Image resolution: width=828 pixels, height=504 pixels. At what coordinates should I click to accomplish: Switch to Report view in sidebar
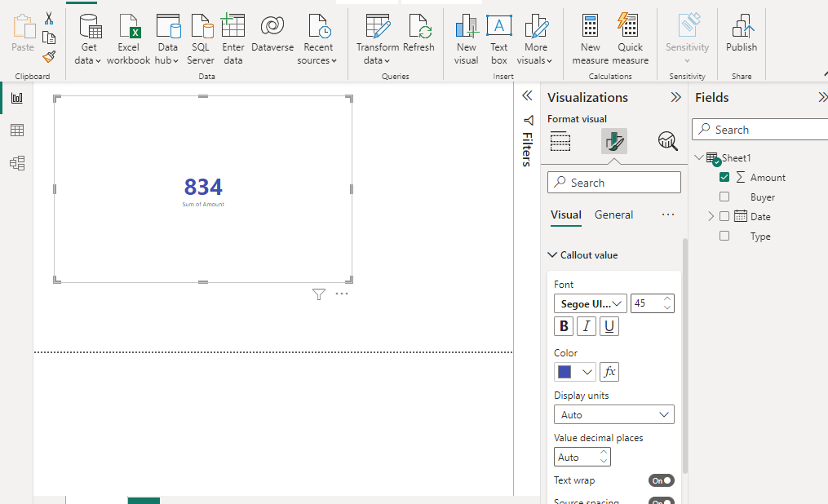click(17, 98)
